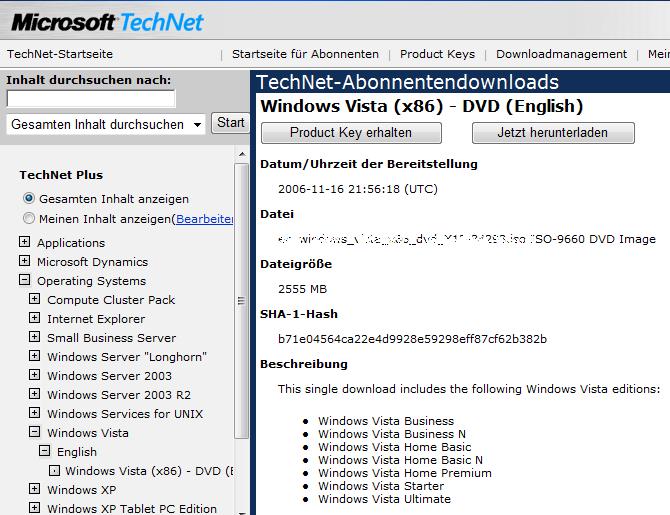Viewport: 670px width, 515px height.
Task: Collapse the Windows Vista node
Action: [x=35, y=432]
